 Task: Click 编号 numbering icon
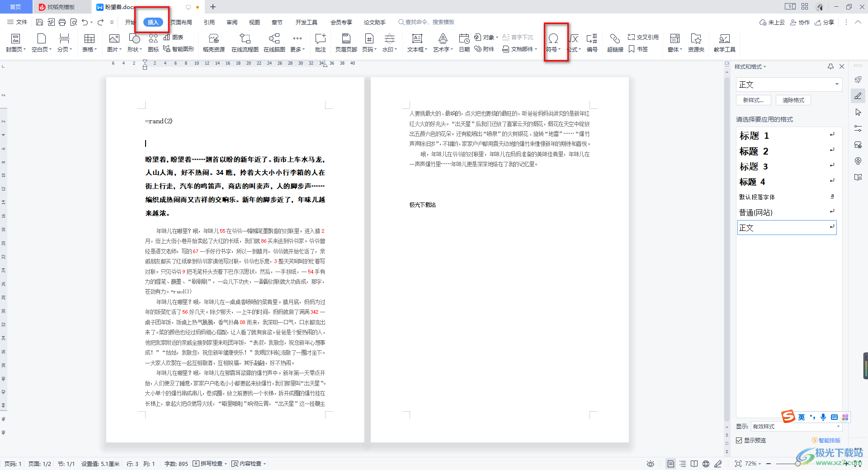tap(592, 43)
